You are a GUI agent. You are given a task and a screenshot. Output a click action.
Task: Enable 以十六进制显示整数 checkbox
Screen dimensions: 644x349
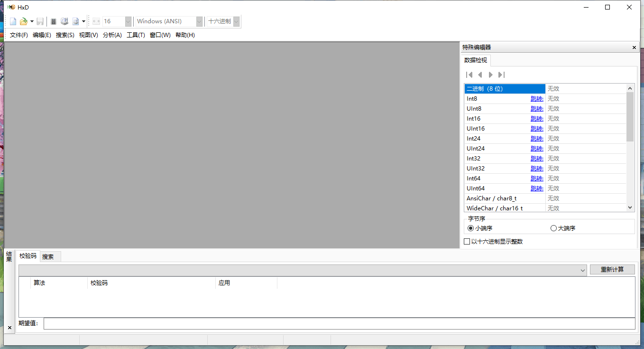click(467, 242)
